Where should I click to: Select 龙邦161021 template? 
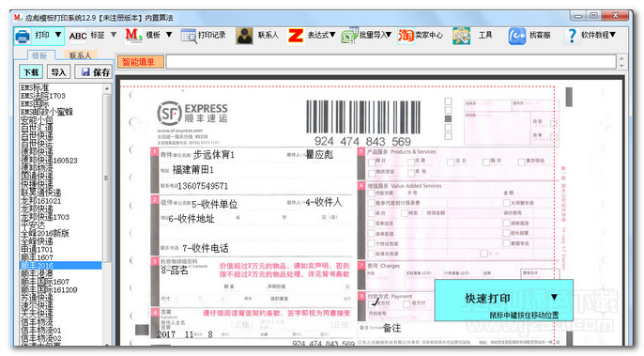point(40,201)
